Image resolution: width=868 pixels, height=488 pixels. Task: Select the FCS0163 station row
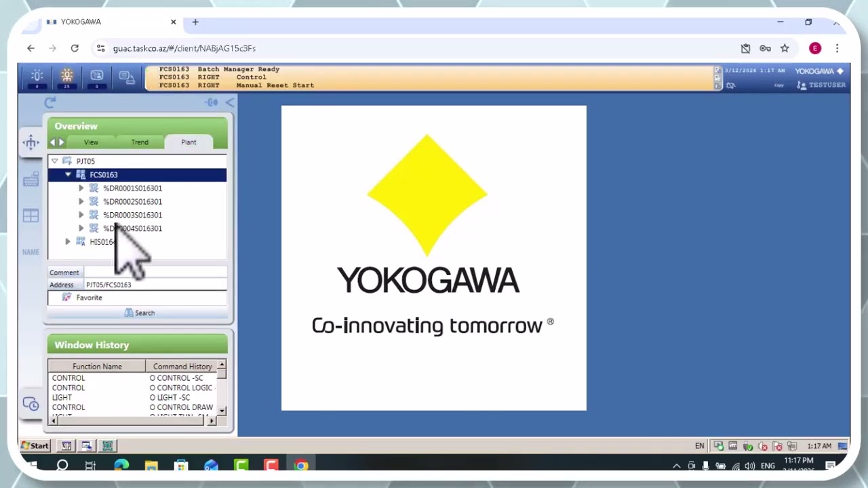click(137, 175)
